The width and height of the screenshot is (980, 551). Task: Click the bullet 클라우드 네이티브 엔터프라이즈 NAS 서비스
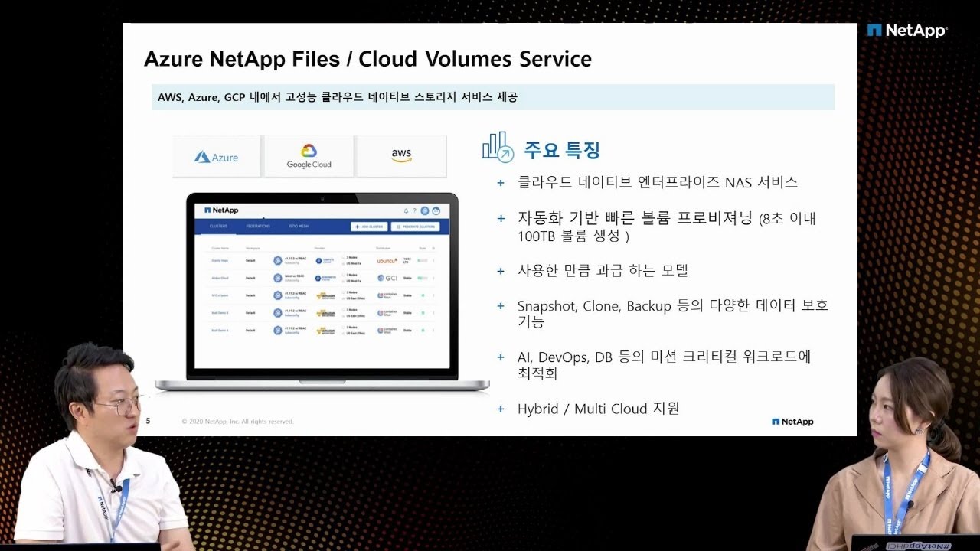(x=658, y=182)
